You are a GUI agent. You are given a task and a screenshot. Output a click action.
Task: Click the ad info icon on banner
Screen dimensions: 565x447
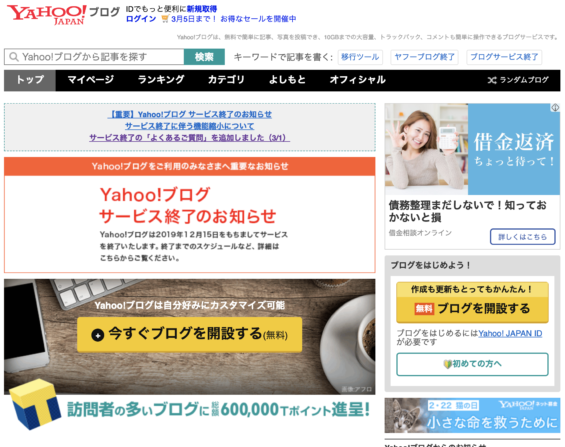(x=555, y=108)
